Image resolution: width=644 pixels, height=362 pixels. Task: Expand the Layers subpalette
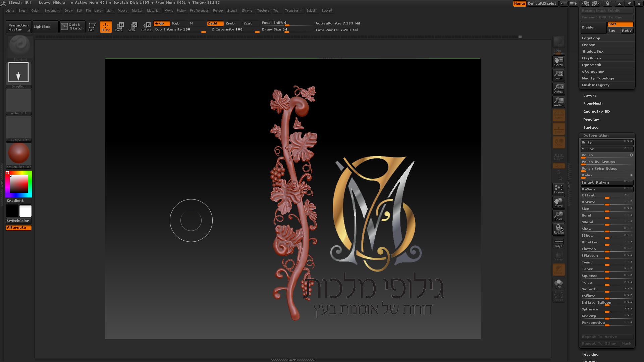coord(590,96)
